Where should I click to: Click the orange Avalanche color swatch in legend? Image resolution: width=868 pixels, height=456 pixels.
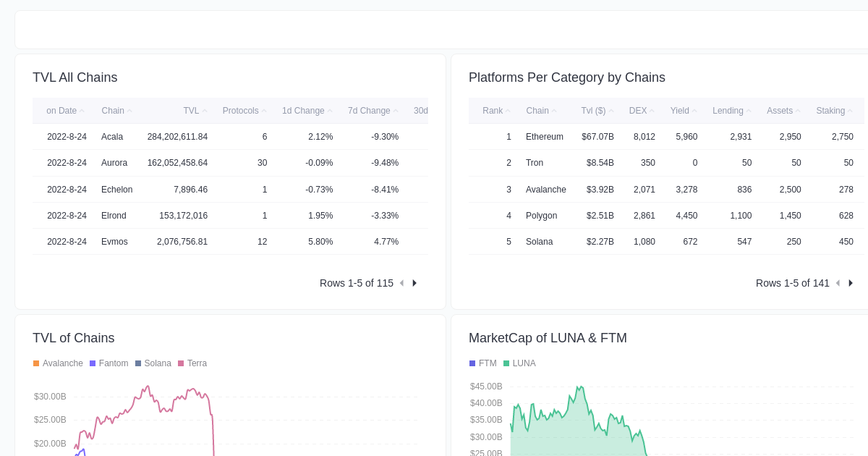pyautogui.click(x=35, y=363)
